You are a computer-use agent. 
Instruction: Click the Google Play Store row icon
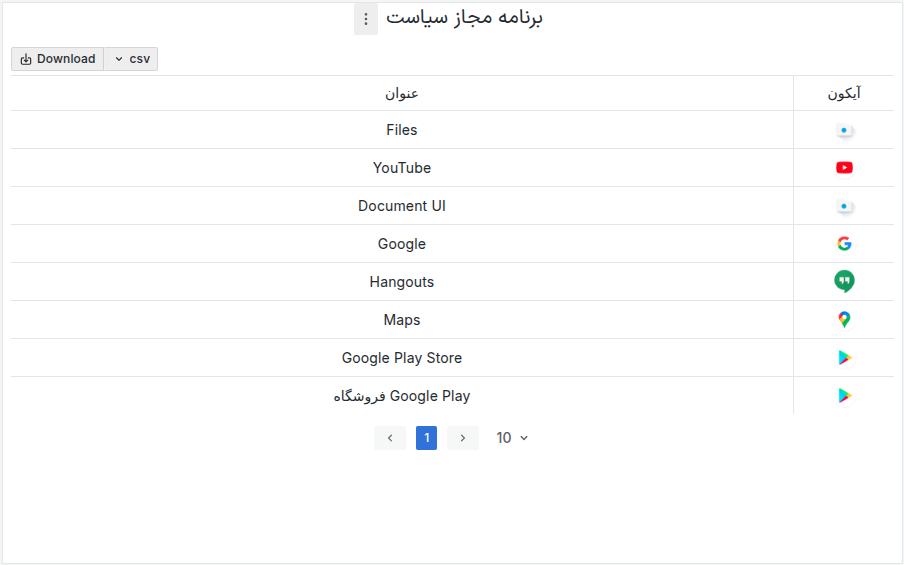pos(845,358)
